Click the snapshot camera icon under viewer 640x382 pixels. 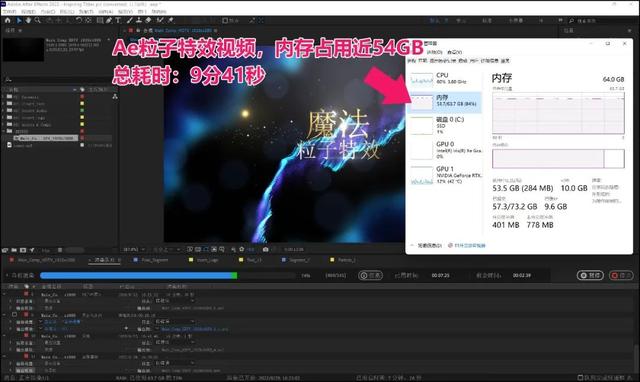click(266, 249)
